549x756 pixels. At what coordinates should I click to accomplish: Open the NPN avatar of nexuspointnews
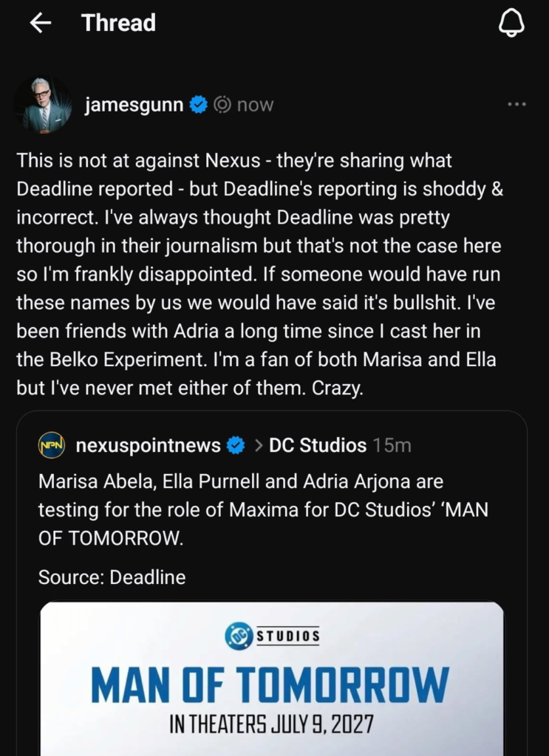[52, 445]
